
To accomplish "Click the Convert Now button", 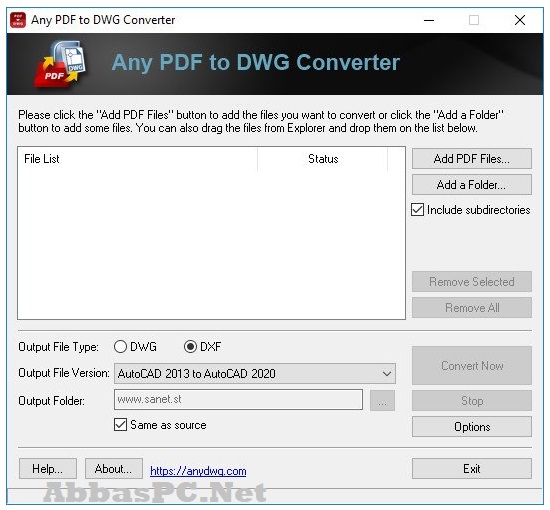I will (x=471, y=365).
